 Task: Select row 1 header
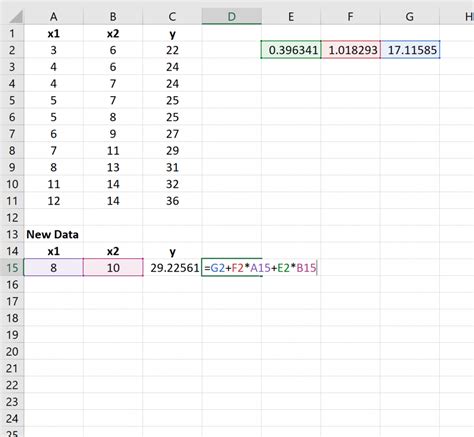[12, 33]
